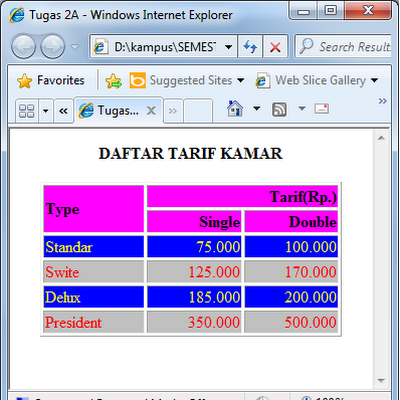
Task: Click the Refresh page icon
Action: 250,47
